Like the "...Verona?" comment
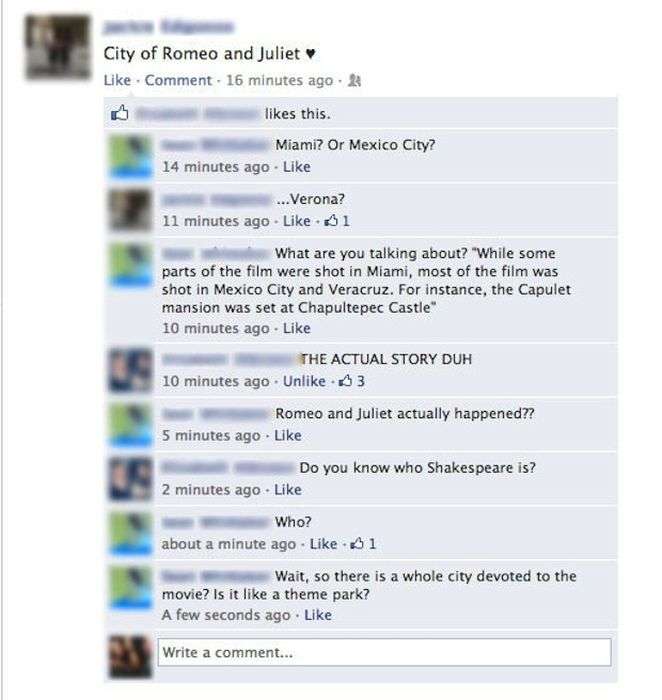 pos(297,221)
